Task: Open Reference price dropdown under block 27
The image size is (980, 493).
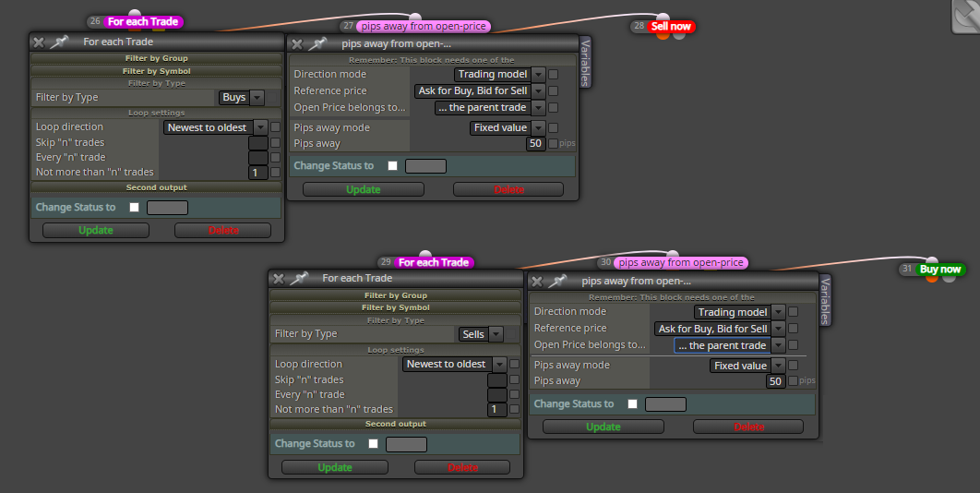Action: (x=479, y=90)
